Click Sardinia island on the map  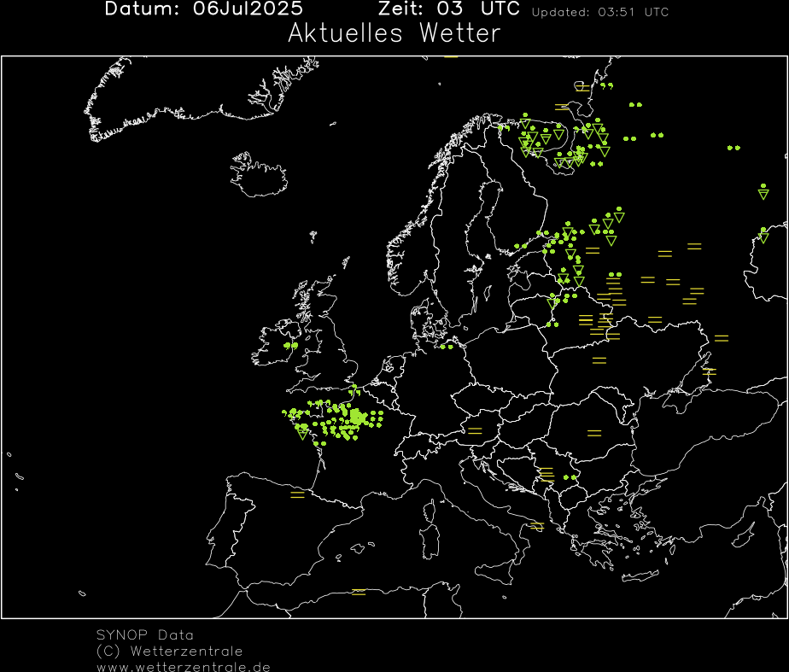(431, 542)
